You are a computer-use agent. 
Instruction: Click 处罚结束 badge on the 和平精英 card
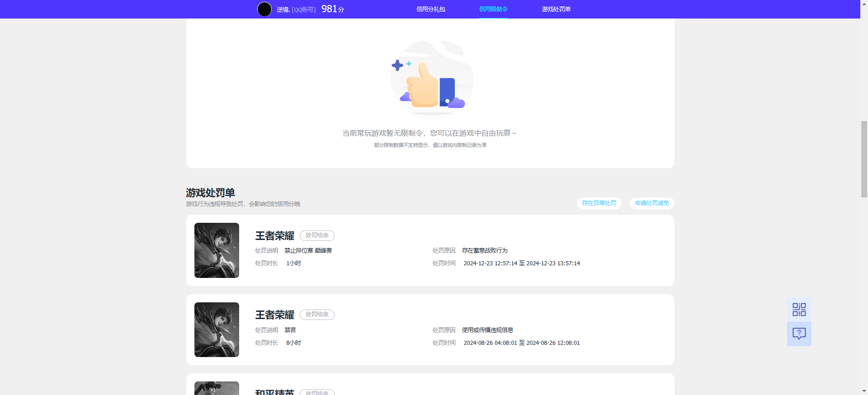pyautogui.click(x=317, y=392)
